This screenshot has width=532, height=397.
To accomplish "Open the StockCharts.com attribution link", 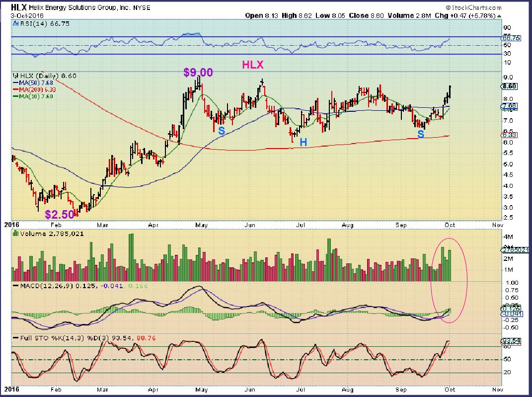I will (474, 7).
